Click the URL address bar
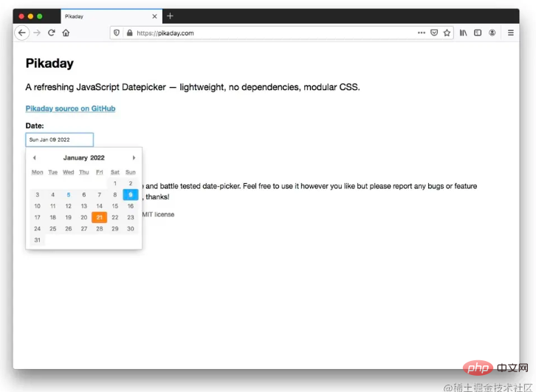This screenshot has height=392, width=536. click(x=266, y=32)
